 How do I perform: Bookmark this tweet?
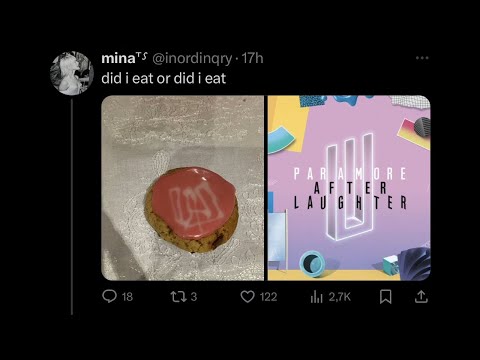pos(386,296)
